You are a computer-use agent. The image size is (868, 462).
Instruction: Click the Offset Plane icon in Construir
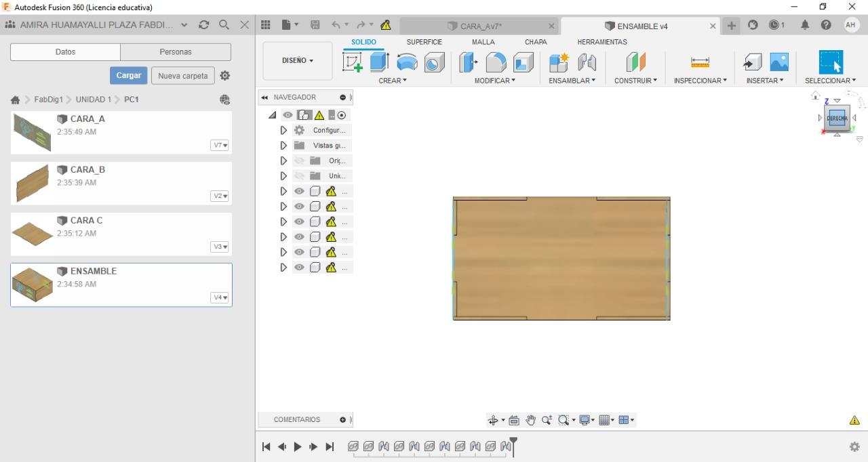click(635, 62)
